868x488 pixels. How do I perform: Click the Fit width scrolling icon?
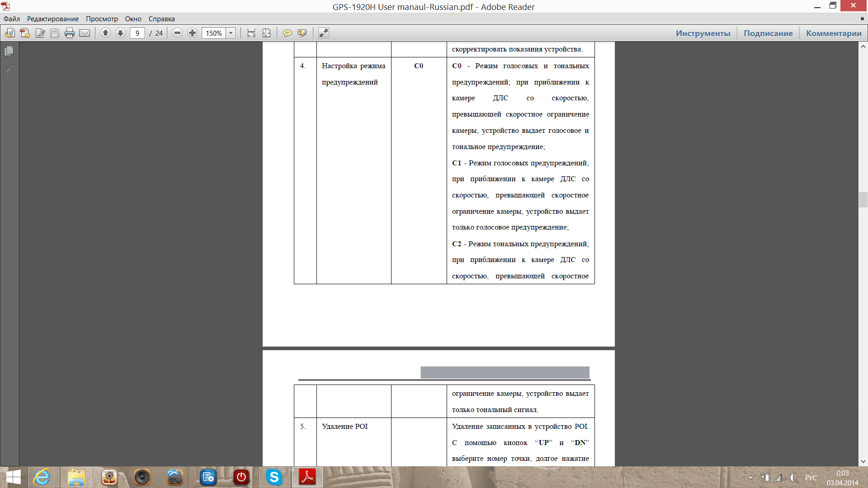(x=251, y=33)
